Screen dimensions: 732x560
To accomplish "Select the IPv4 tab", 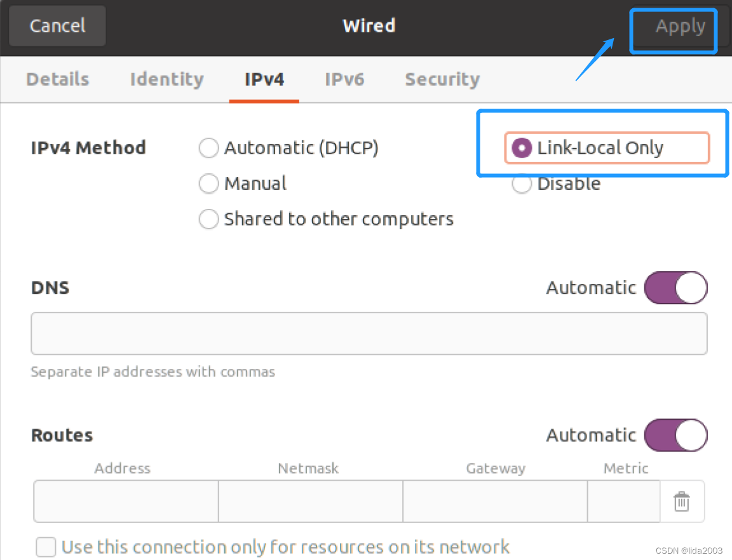I will 264,79.
